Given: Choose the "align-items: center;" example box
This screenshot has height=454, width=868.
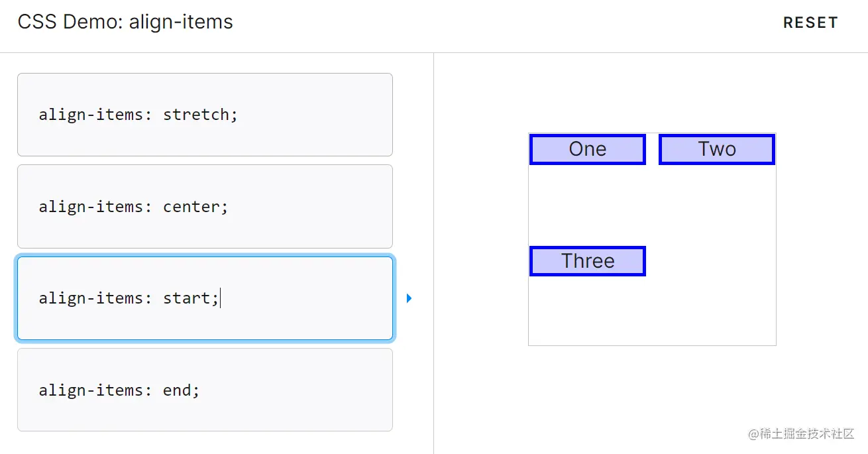Looking at the screenshot, I should pyautogui.click(x=205, y=206).
